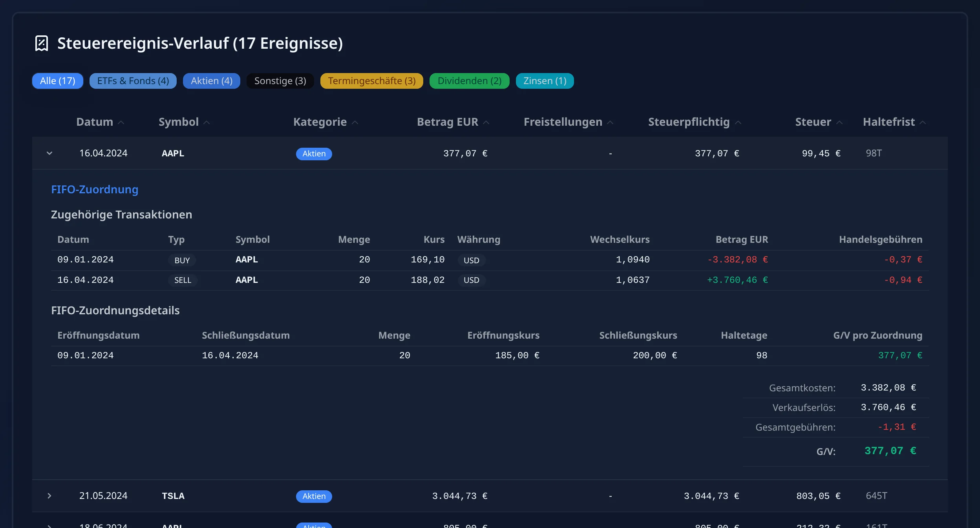Click the Aktien badge in AAPL row

point(314,154)
